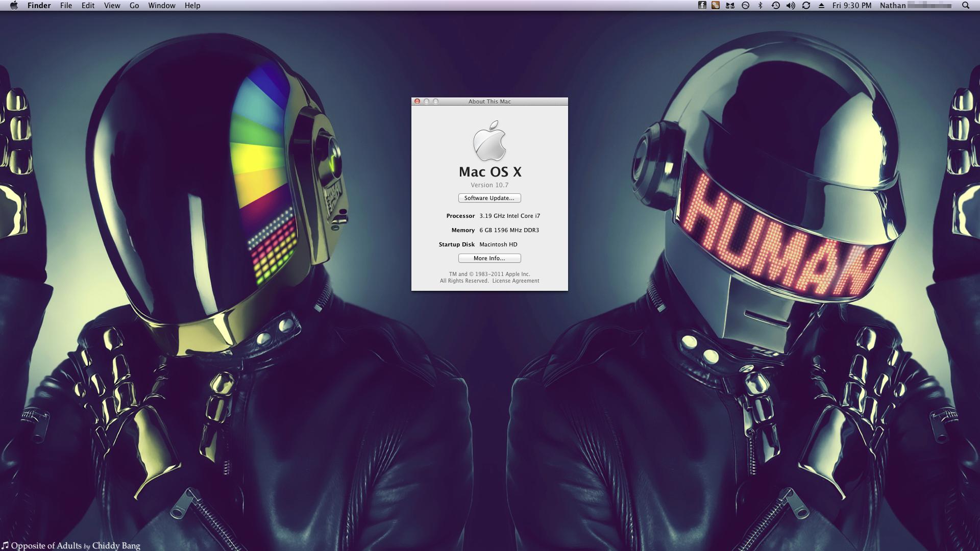Open the volume control in menu bar
Screen dimensions: 980x551
791,6
